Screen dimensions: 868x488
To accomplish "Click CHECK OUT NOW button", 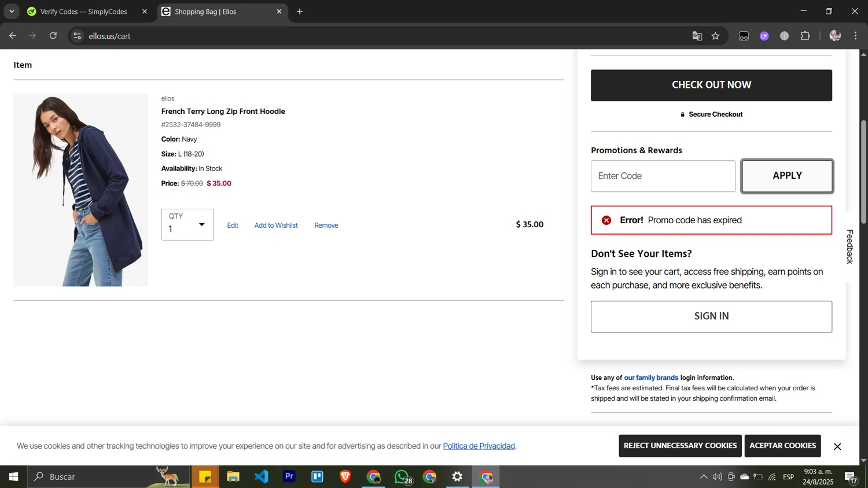I will coord(711,85).
